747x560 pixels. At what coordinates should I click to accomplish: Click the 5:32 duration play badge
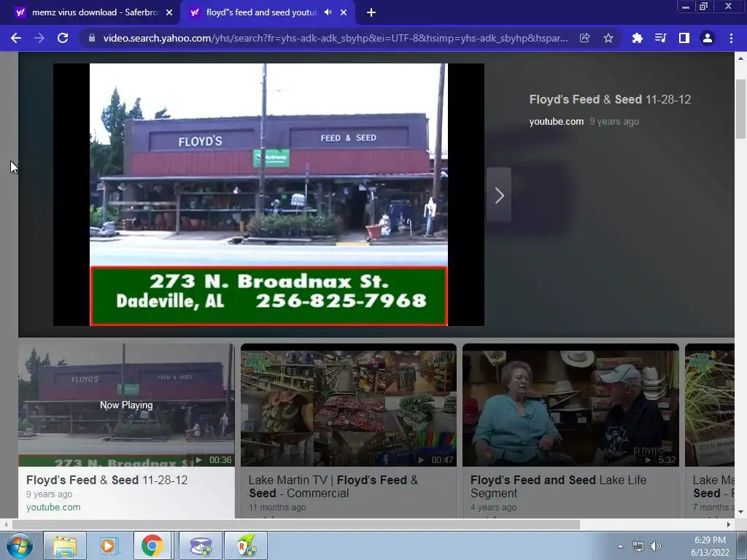tap(659, 460)
